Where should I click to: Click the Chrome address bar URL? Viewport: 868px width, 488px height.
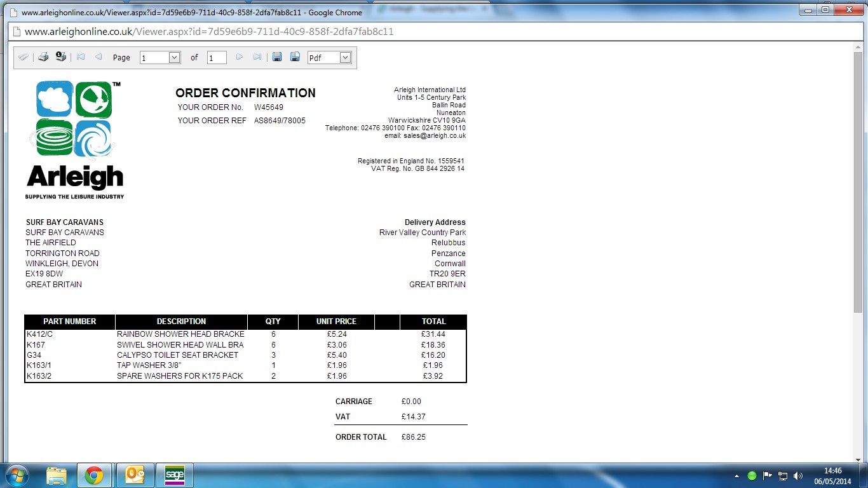pos(209,31)
